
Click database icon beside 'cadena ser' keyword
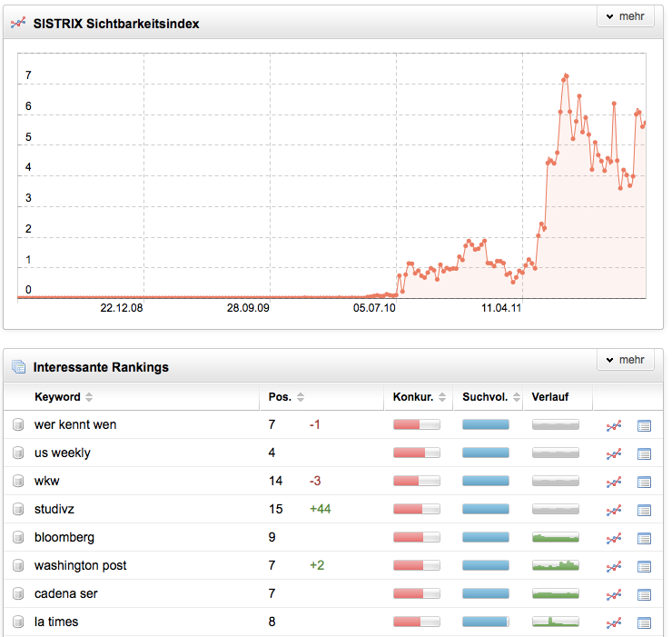18,594
